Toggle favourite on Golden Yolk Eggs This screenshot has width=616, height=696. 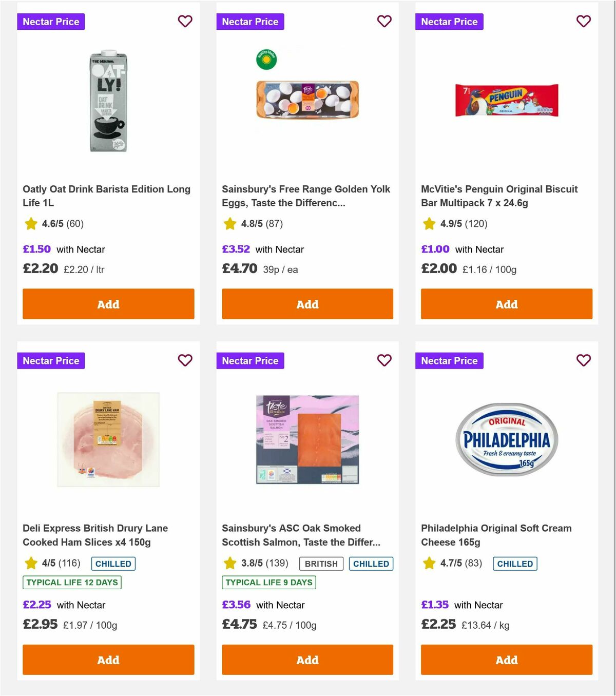[x=384, y=22]
